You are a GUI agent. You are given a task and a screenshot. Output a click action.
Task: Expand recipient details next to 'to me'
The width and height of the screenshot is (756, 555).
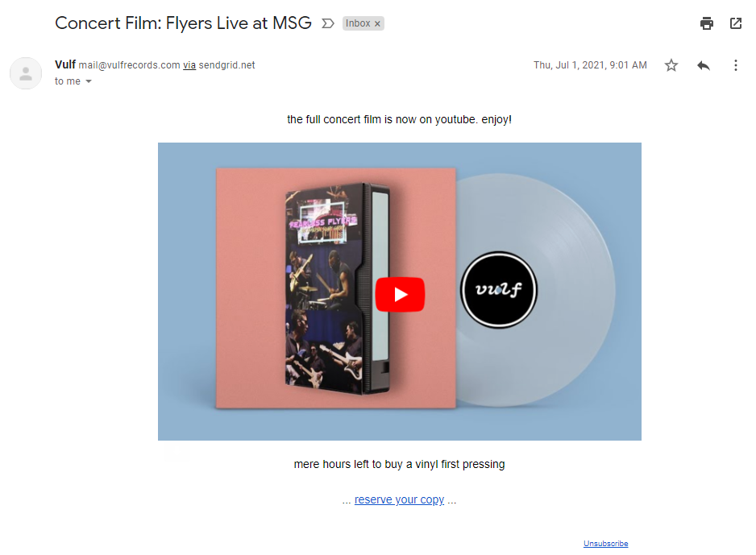point(89,81)
